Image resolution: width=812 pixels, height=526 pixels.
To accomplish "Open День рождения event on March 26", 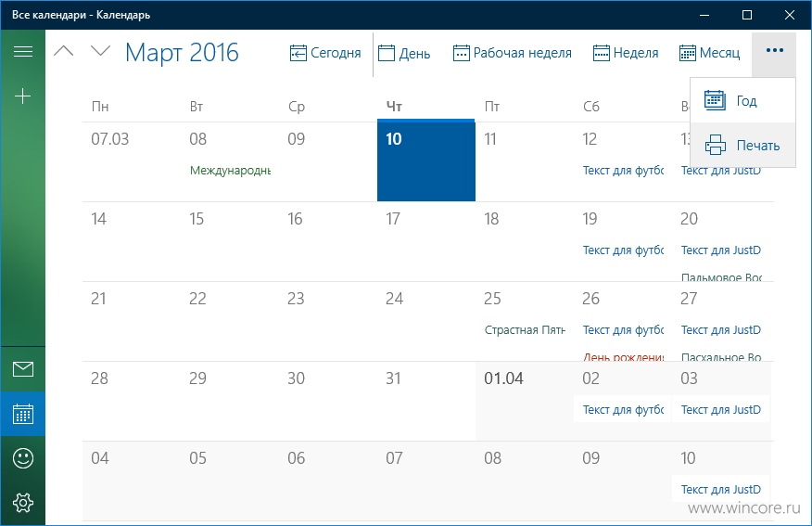I will [623, 356].
